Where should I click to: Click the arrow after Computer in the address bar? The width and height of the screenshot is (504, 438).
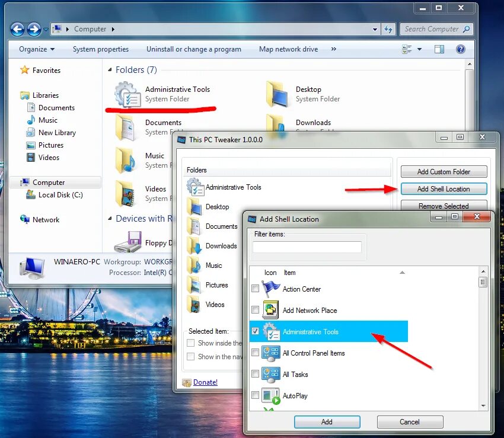point(113,29)
